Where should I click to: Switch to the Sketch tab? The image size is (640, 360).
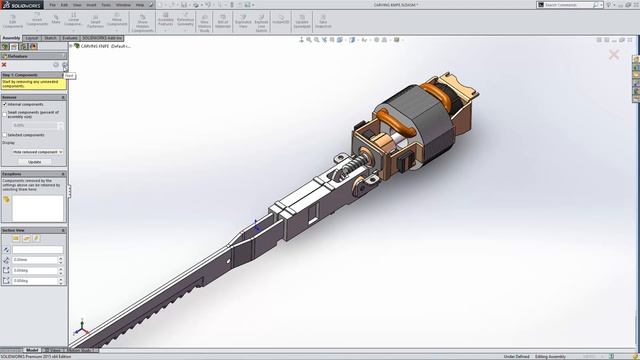point(50,38)
